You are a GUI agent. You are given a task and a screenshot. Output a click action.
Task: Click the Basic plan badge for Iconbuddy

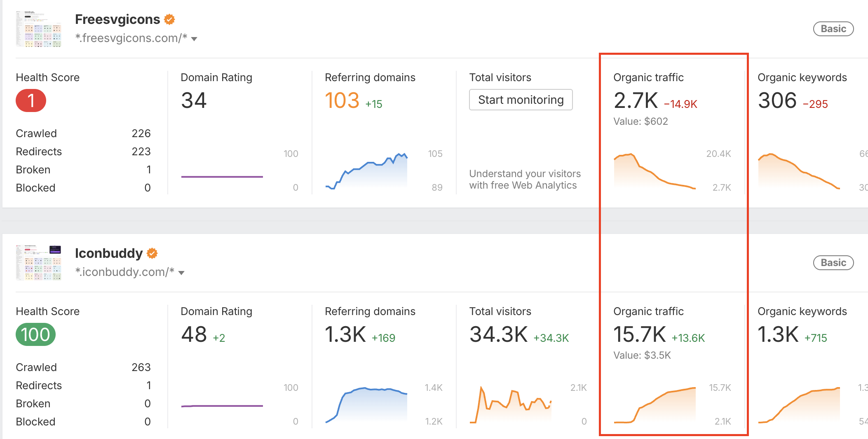pyautogui.click(x=833, y=263)
